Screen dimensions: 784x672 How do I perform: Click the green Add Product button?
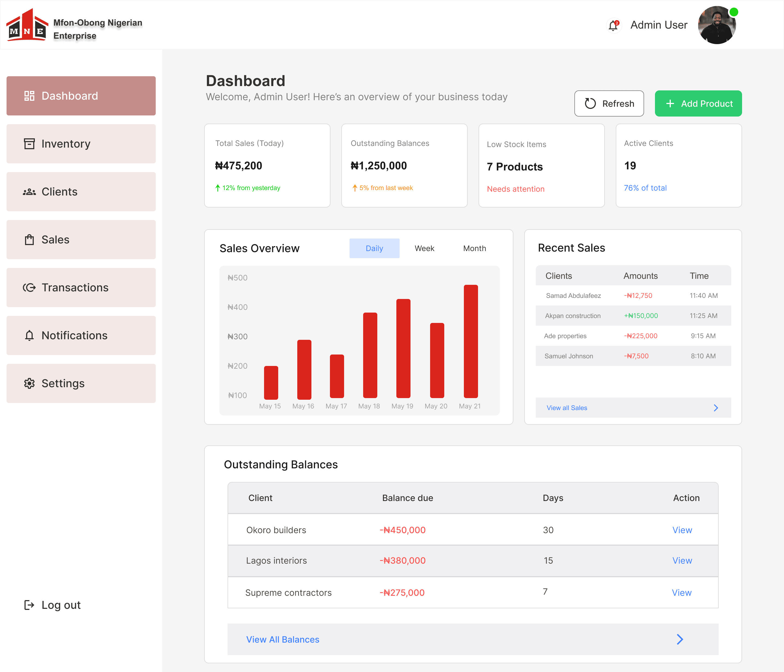coord(698,103)
